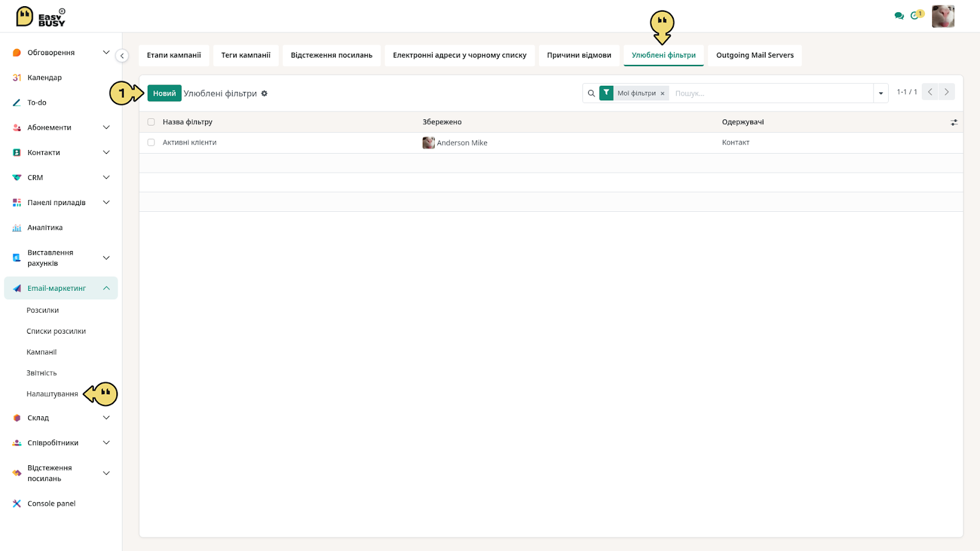The width and height of the screenshot is (980, 551).
Task: Click the Склад sidebar icon
Action: point(17,418)
